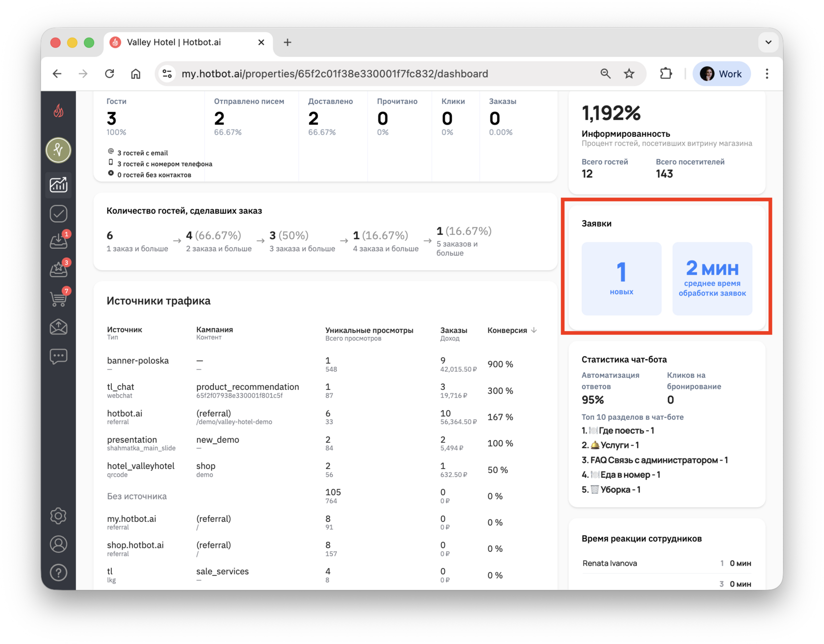Click 3 гостей с номером телефона line
Screen dimensions: 824x644
pyautogui.click(x=160, y=164)
